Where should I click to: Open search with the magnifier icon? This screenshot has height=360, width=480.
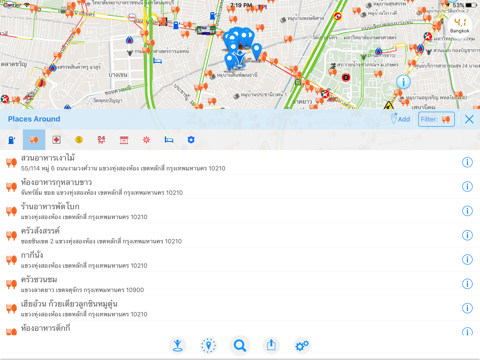click(240, 345)
